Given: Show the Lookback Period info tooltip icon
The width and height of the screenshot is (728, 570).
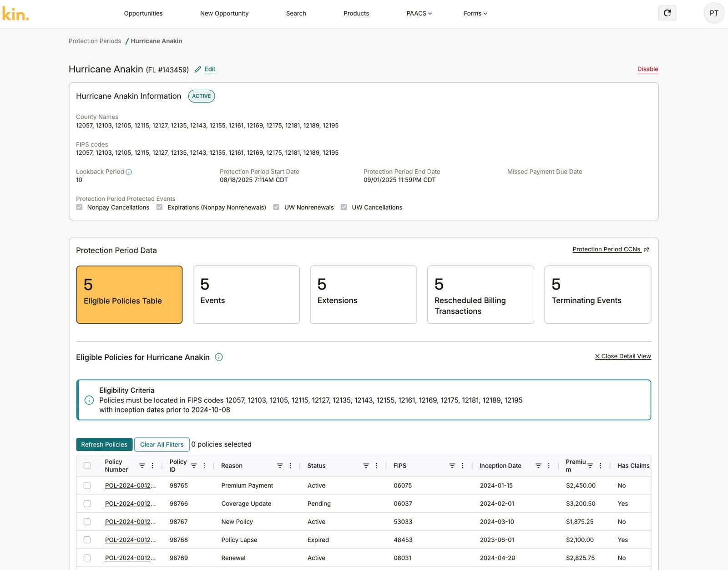Looking at the screenshot, I should 129,172.
